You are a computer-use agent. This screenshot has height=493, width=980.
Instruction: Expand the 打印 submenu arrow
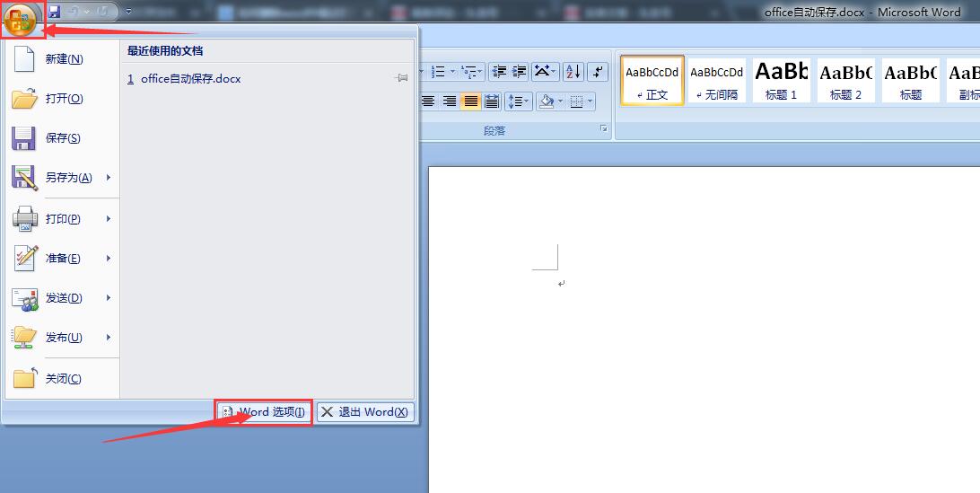[x=109, y=219]
